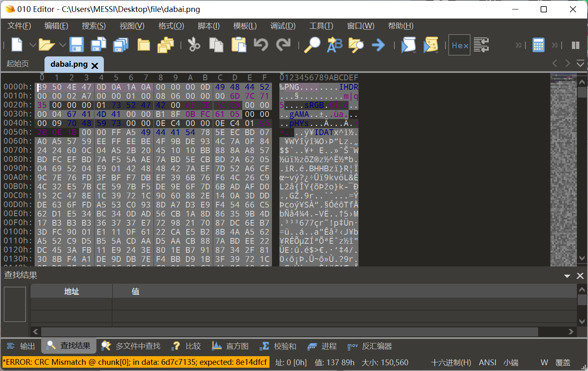Switch to the 反汇编器 tab

370,346
